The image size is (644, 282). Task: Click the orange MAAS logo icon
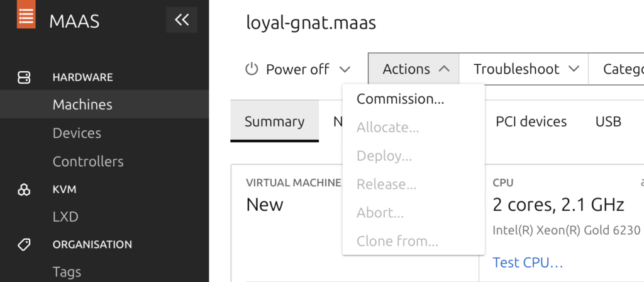point(26,14)
